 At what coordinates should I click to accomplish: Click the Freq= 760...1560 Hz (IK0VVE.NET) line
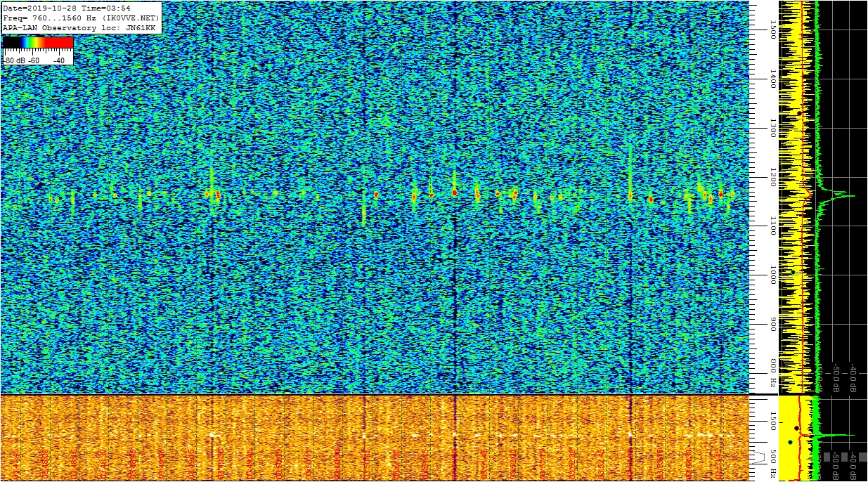(82, 18)
